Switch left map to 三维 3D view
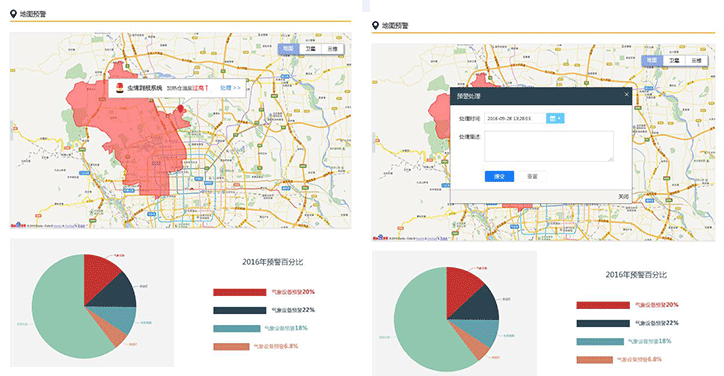This screenshot has height=376, width=724. pos(332,49)
